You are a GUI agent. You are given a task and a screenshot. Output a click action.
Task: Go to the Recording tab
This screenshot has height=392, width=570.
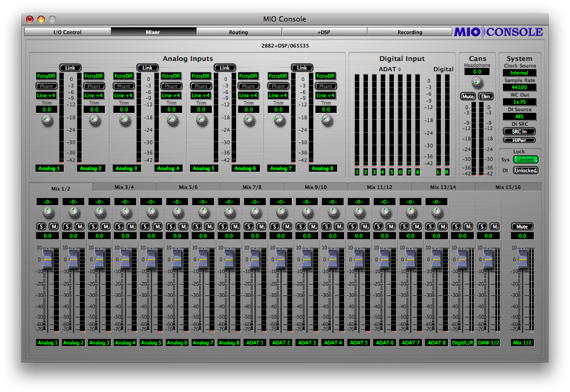click(410, 32)
